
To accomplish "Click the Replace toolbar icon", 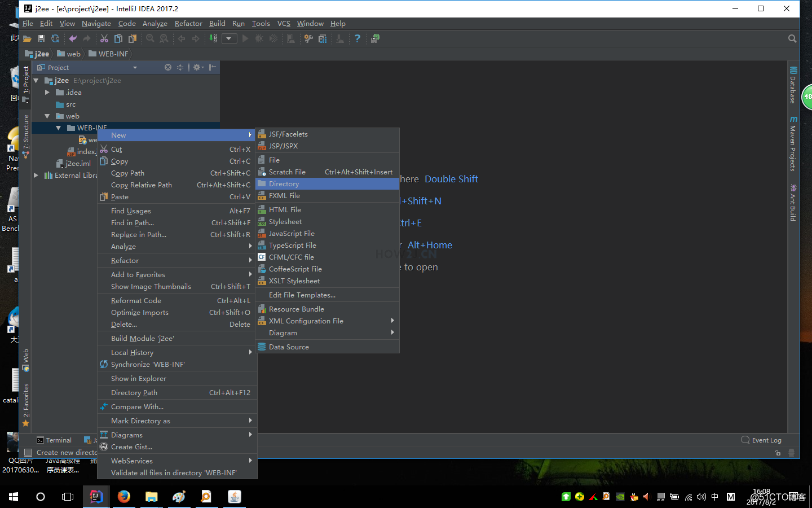I will coord(164,38).
